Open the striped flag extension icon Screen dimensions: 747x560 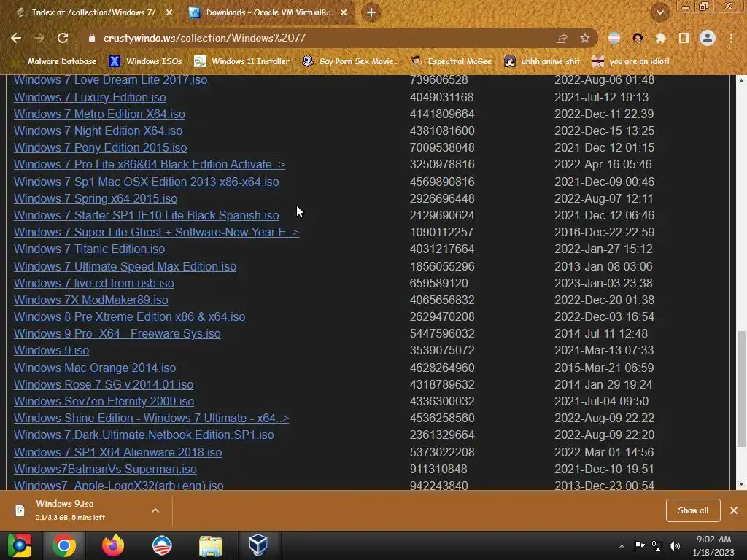(614, 38)
